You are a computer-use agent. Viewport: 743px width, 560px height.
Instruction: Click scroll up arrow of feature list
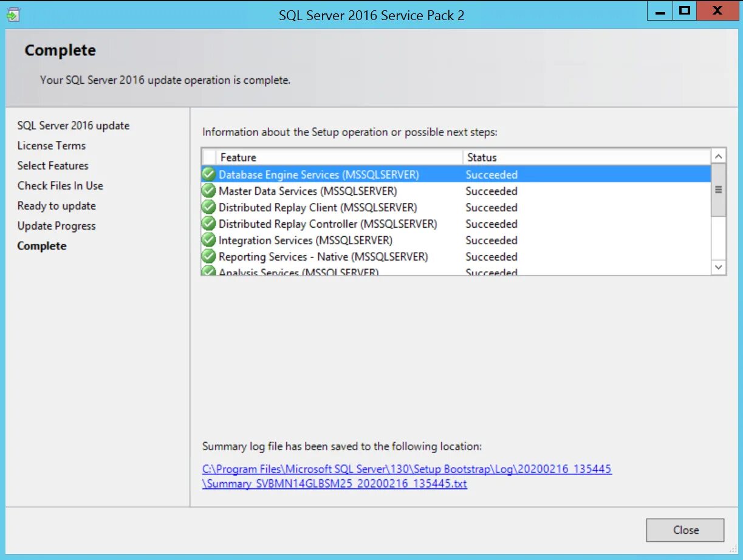pyautogui.click(x=718, y=156)
